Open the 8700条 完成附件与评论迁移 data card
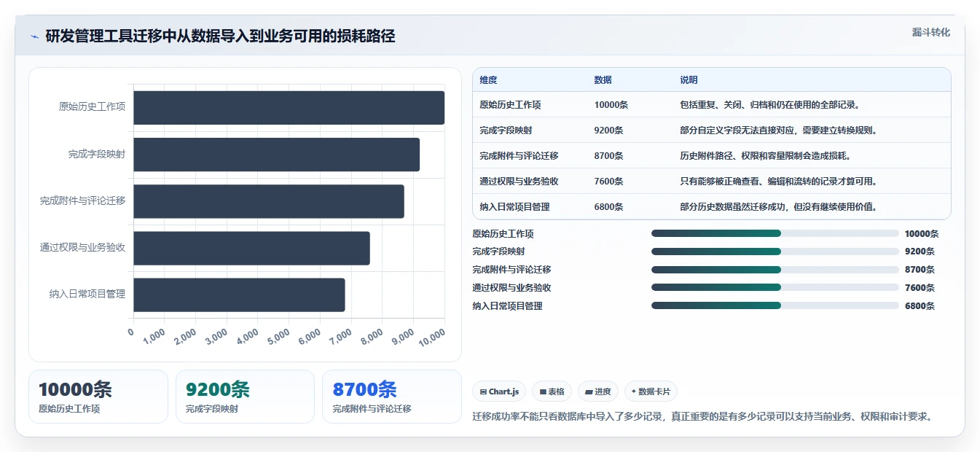 (392, 397)
